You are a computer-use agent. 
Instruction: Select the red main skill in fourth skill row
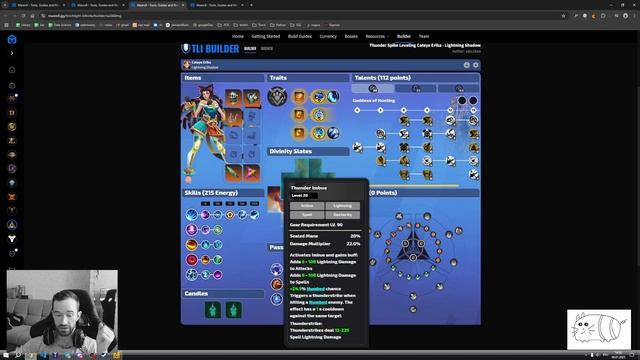tap(191, 260)
